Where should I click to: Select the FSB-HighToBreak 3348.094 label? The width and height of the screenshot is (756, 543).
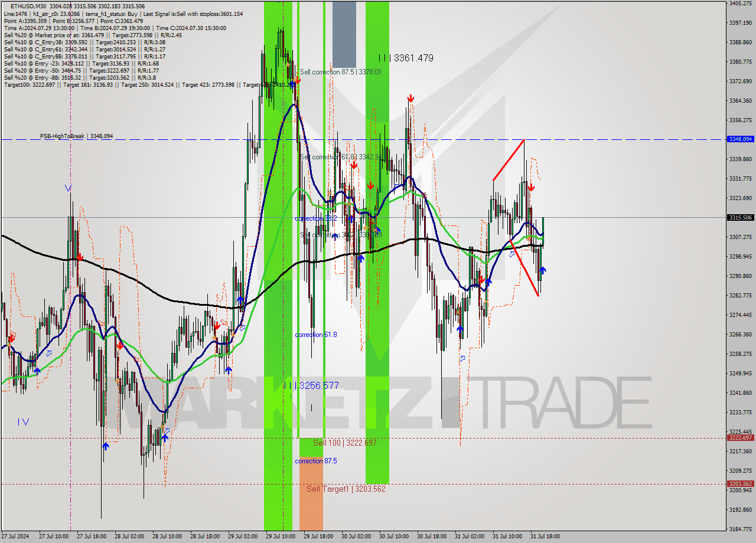point(76,136)
